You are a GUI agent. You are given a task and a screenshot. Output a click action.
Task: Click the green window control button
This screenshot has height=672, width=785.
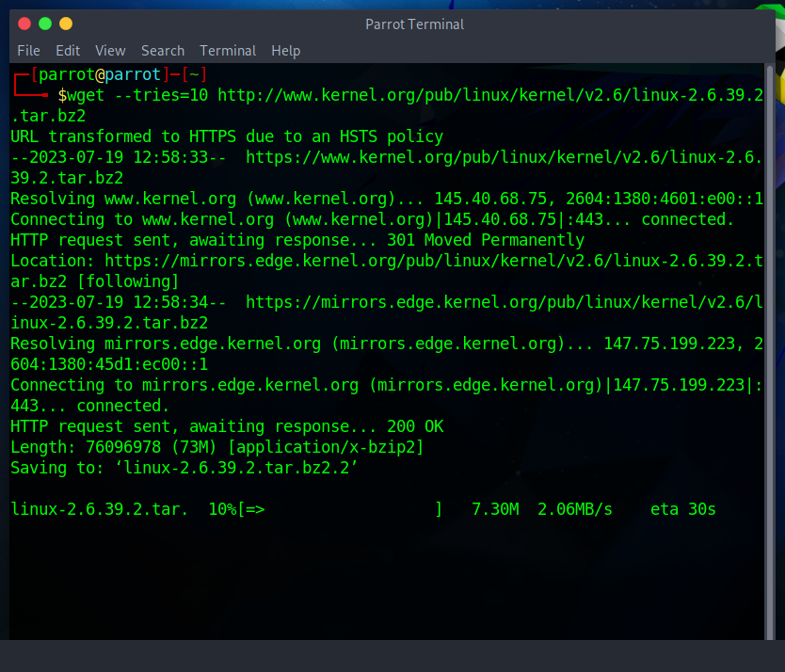coord(45,24)
